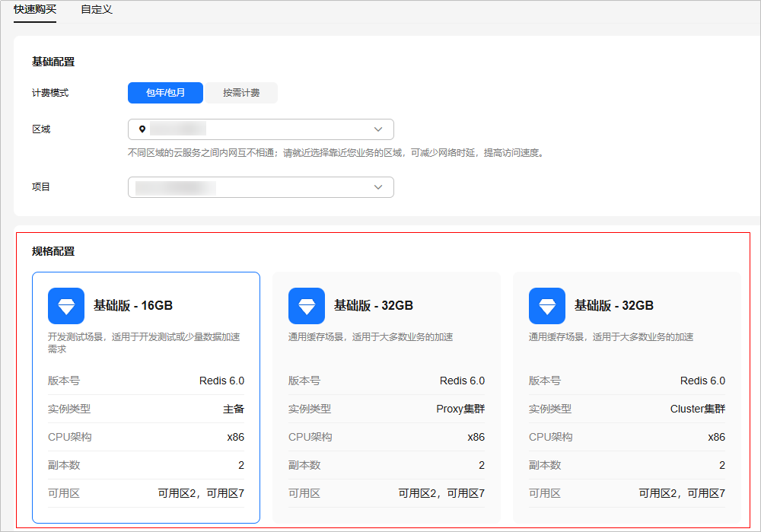The width and height of the screenshot is (761, 532).
Task: Click 可用区2，可用区7 in the Cluster集群 card
Action: 682,493
